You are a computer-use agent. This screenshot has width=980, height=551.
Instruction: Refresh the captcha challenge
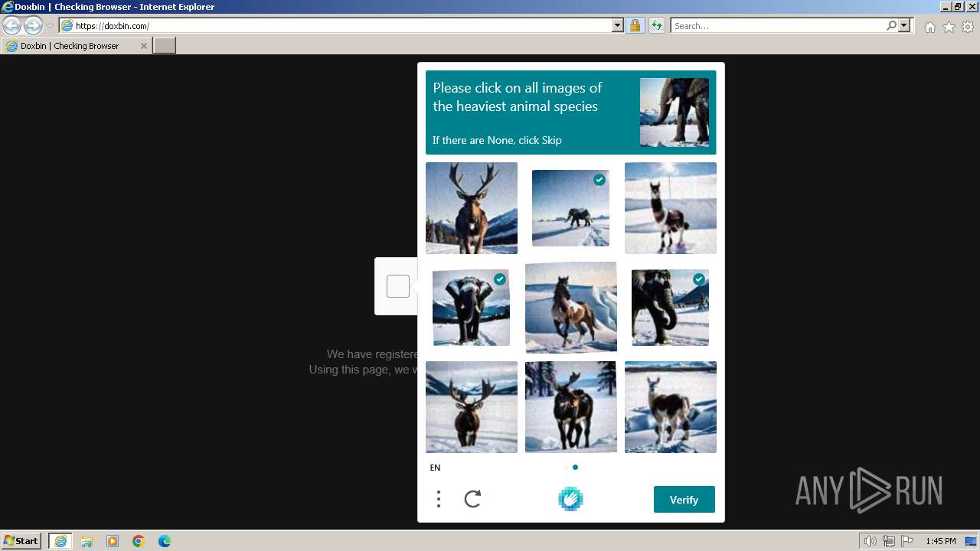[x=473, y=499]
